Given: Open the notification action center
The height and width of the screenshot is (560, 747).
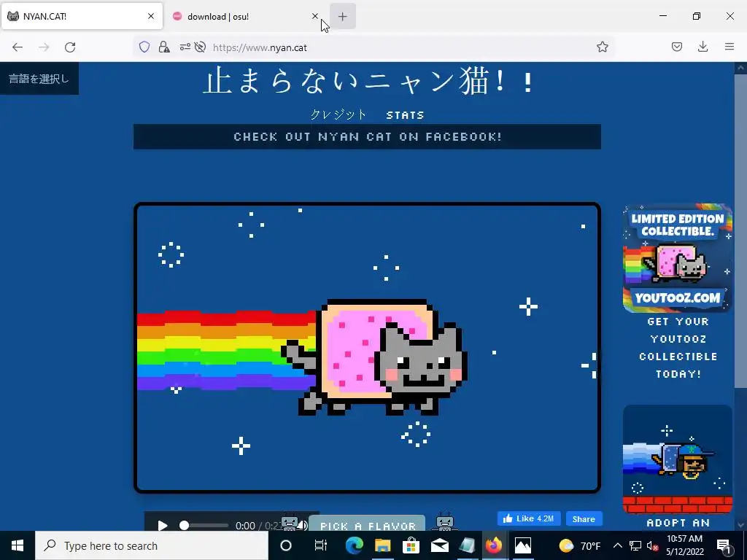Looking at the screenshot, I should (724, 546).
